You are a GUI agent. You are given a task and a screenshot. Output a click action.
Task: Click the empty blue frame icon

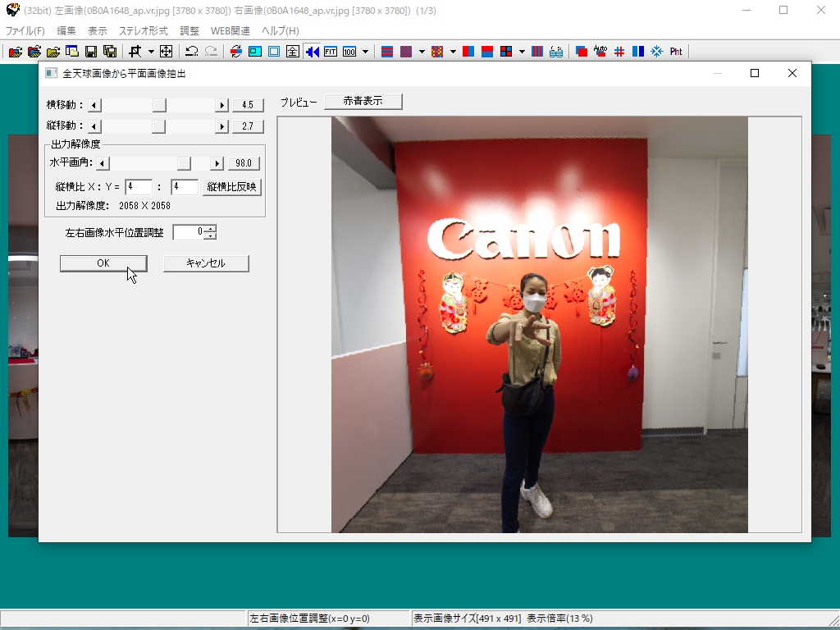274,52
